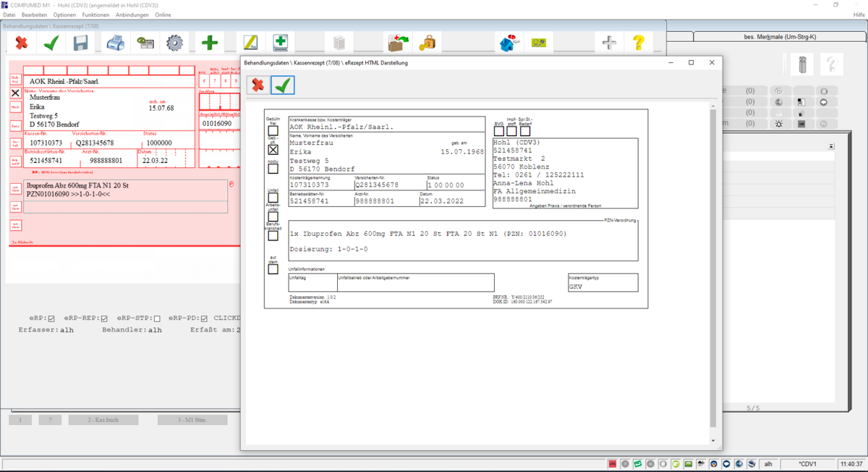Toggle the eRP-PD checkbox
The height and width of the screenshot is (472, 868).
[205, 319]
